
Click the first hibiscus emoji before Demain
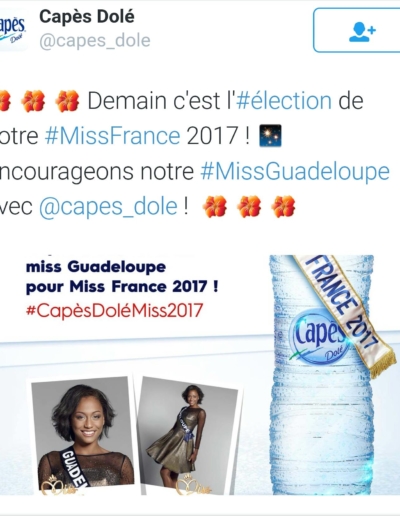click(x=5, y=101)
